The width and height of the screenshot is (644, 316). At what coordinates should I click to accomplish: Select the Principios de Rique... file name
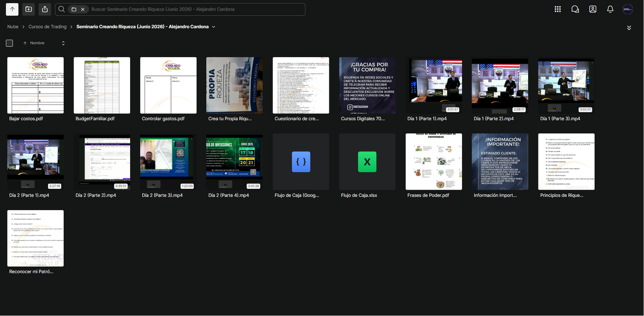click(x=562, y=195)
